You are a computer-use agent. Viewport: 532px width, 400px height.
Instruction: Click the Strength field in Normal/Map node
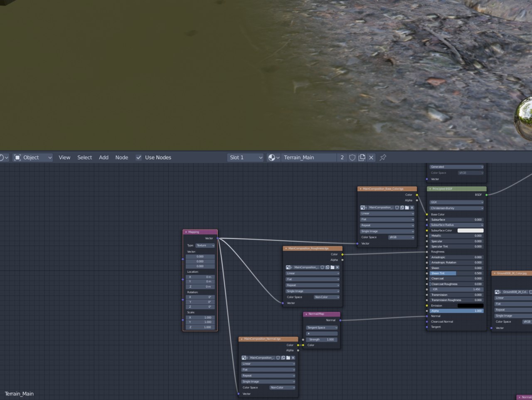322,339
